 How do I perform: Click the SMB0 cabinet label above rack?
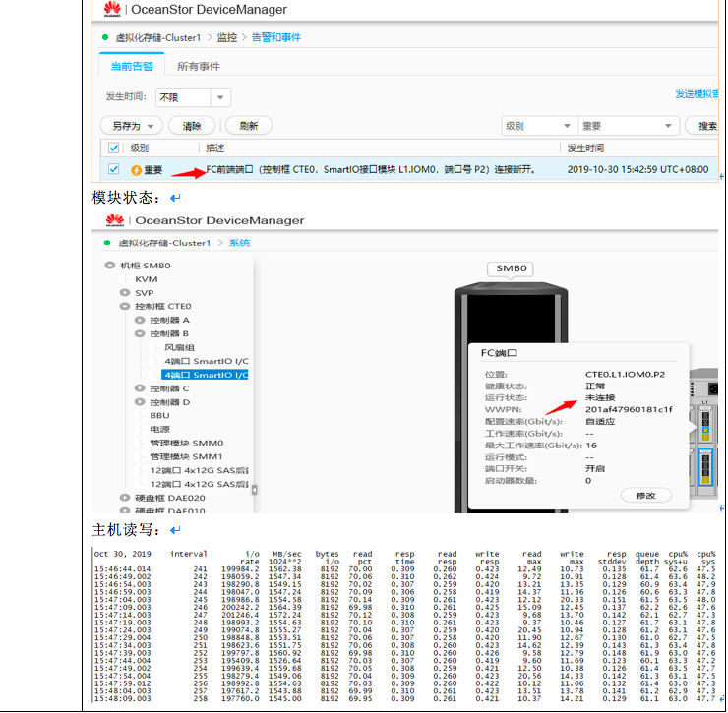pos(511,268)
